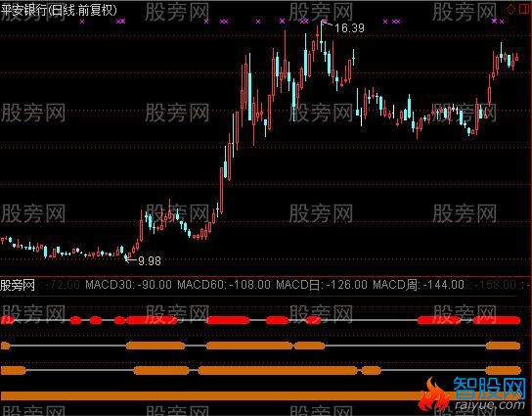Click the MACD30: -90.00 readout
The width and height of the screenshot is (532, 416).
(128, 285)
